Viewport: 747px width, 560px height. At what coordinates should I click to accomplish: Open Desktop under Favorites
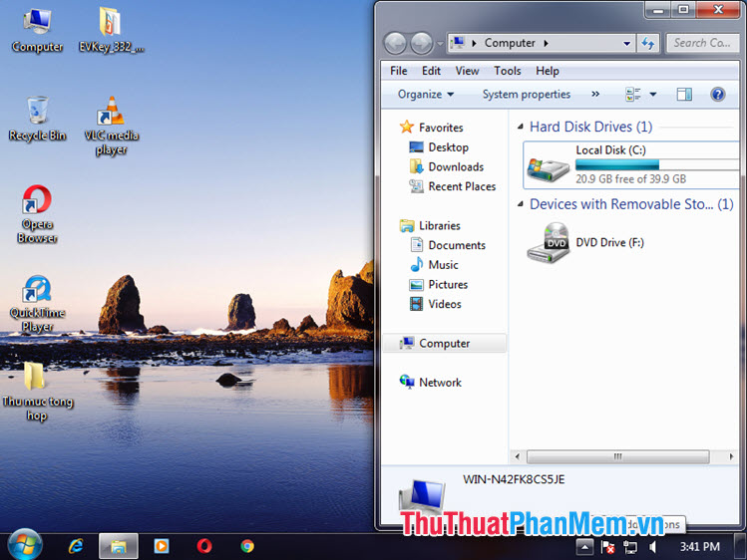click(x=439, y=147)
